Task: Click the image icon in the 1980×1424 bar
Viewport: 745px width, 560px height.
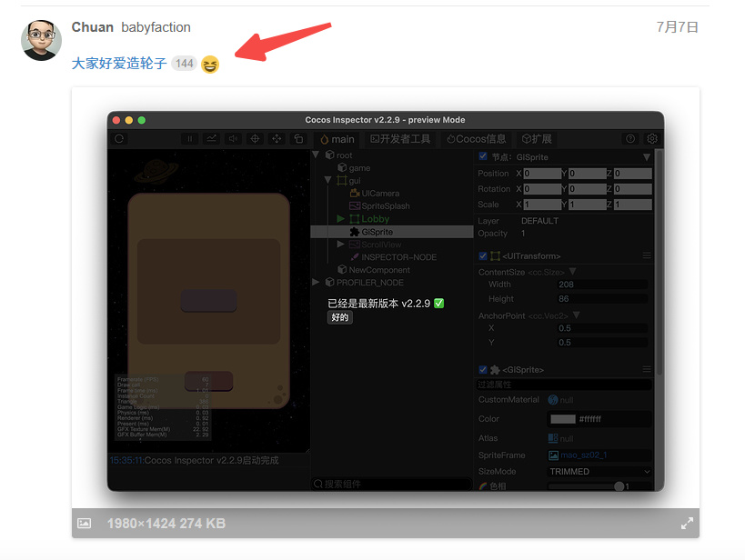Action: click(x=84, y=523)
